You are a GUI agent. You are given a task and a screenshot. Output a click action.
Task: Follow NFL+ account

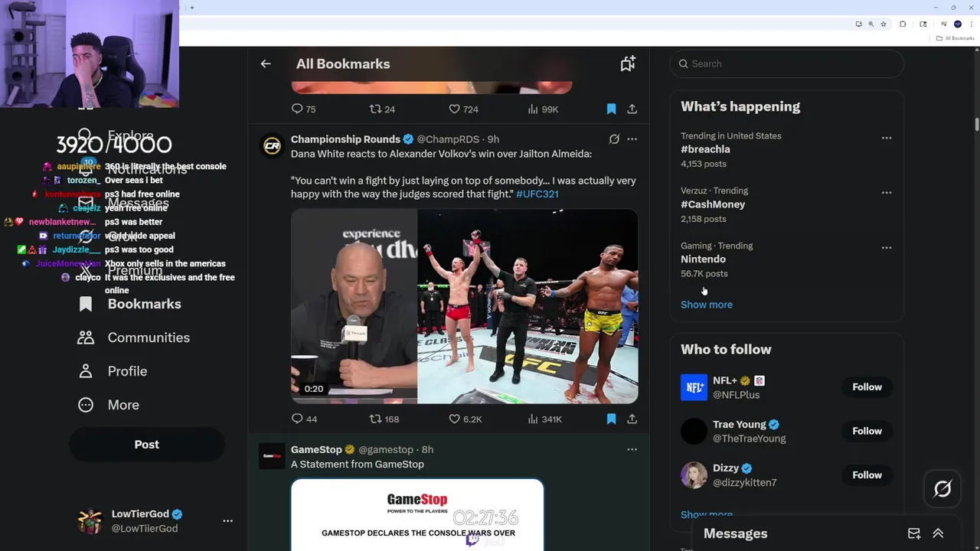(x=867, y=387)
